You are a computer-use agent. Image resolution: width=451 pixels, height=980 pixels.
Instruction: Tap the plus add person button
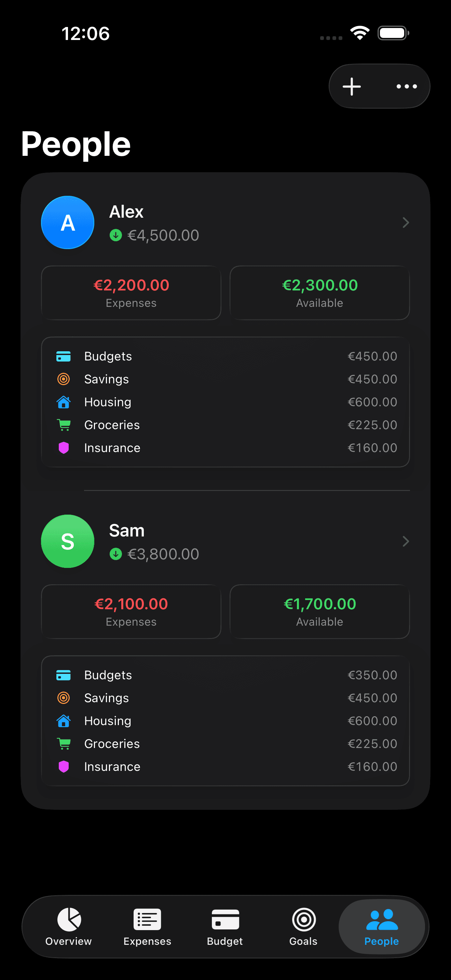(x=352, y=86)
